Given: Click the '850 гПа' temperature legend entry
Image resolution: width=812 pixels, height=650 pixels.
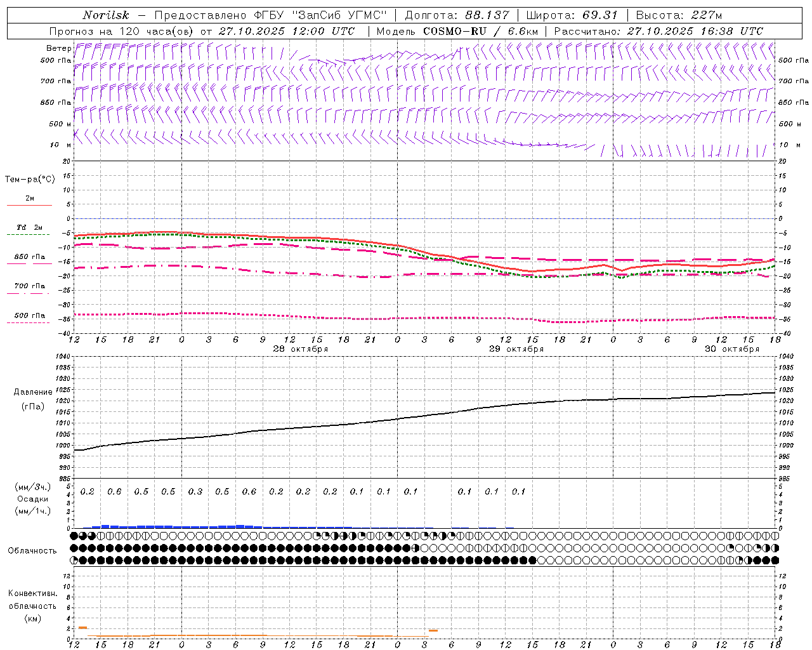Looking at the screenshot, I should (x=30, y=257).
